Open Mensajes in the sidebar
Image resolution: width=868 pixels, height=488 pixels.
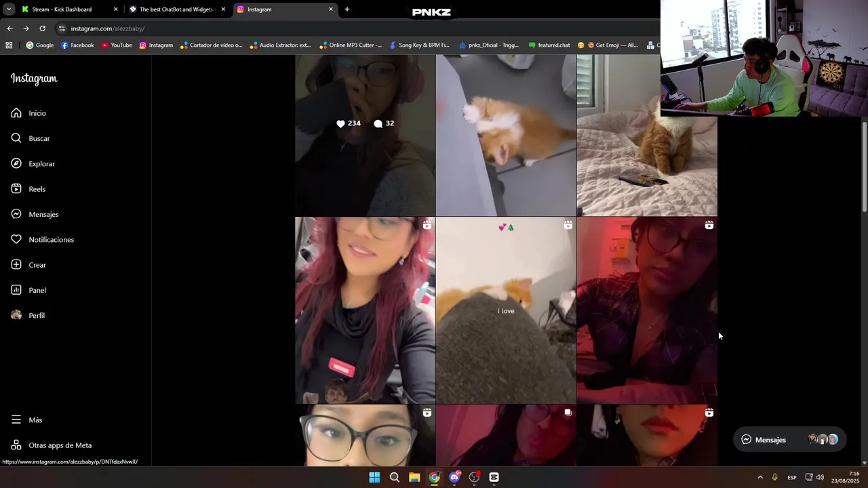34,214
